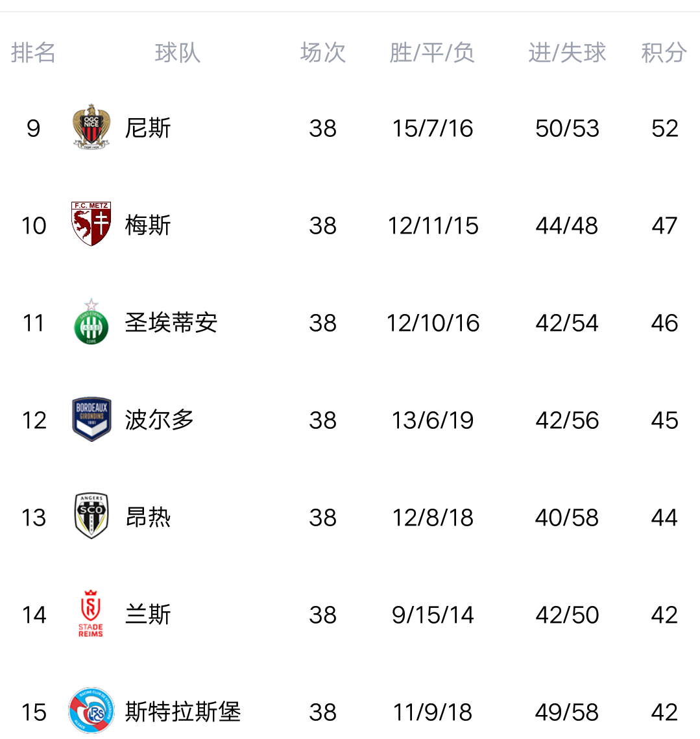Click 昂热's 12/8/18 record
This screenshot has width=700, height=739.
tap(433, 518)
